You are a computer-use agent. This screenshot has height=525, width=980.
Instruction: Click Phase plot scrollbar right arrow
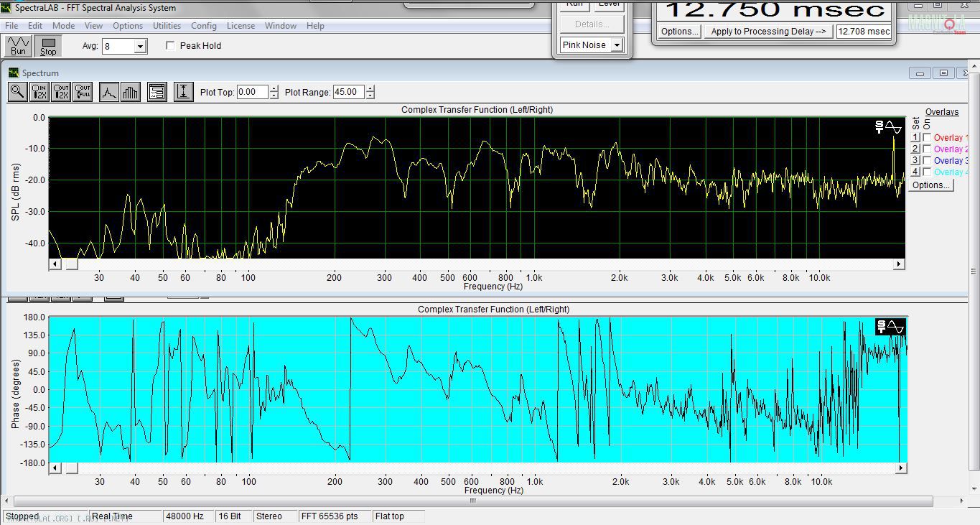tap(899, 468)
